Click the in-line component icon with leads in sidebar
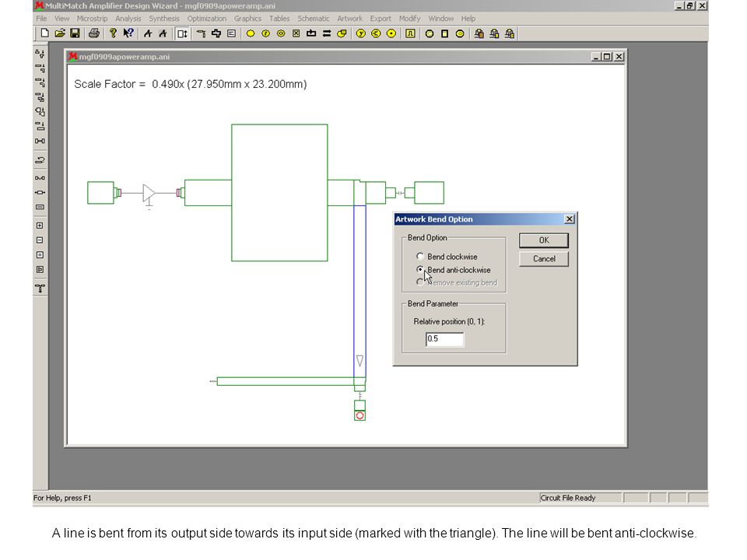 click(x=40, y=192)
